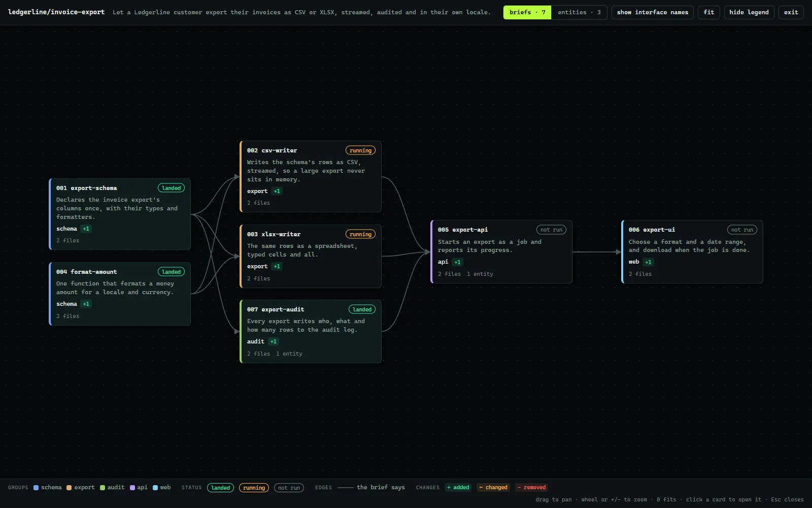Click the api label on export-api card

coord(443,262)
